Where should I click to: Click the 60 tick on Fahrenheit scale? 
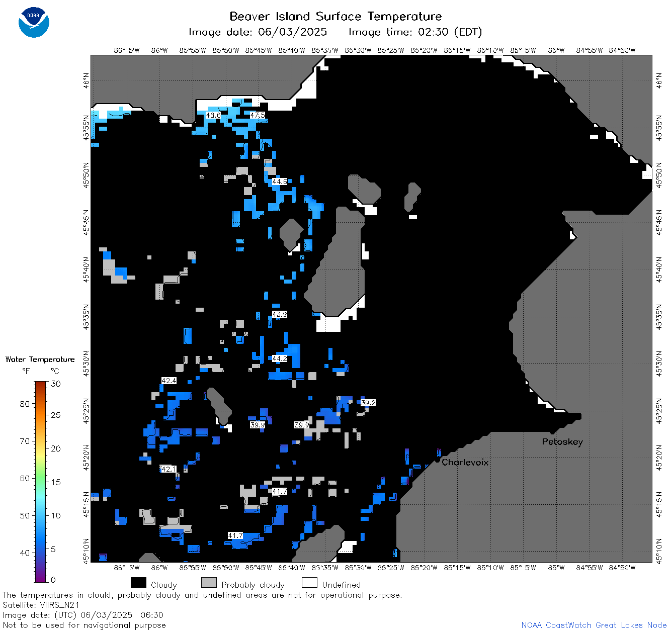25,478
